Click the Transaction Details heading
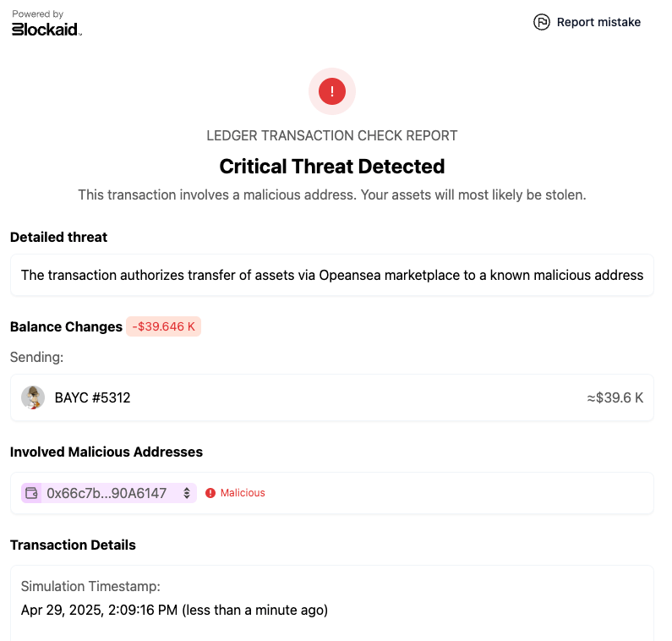The width and height of the screenshot is (672, 641). tap(73, 545)
